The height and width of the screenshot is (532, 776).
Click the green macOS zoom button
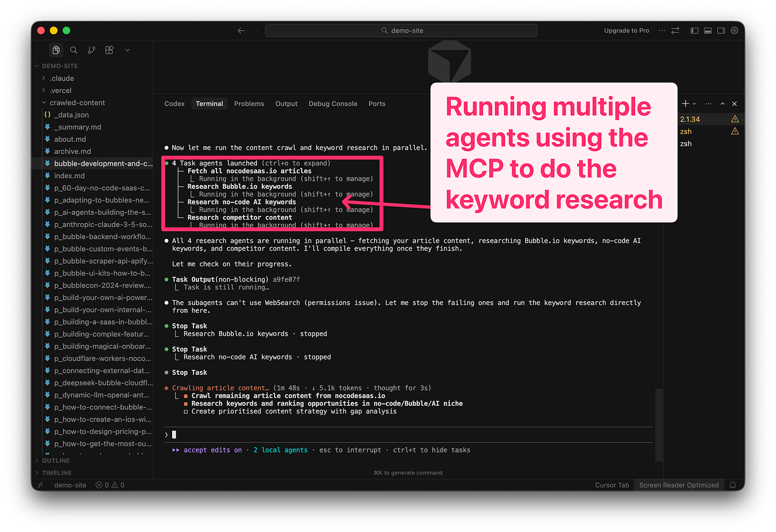point(67,31)
